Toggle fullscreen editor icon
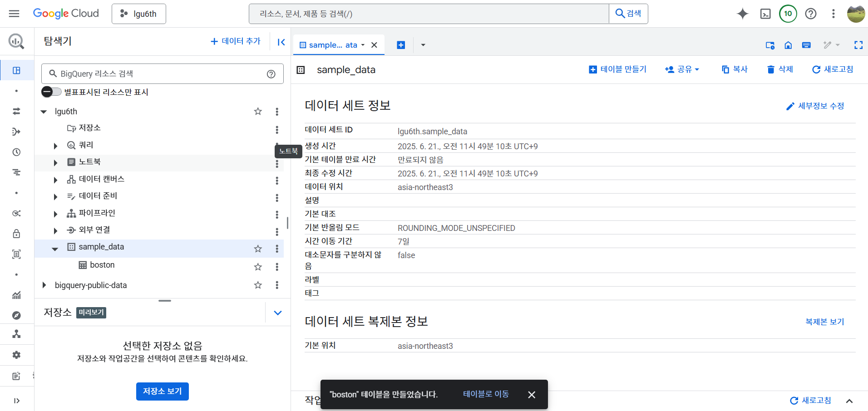Screen dimensions: 868x411 (x=858, y=45)
